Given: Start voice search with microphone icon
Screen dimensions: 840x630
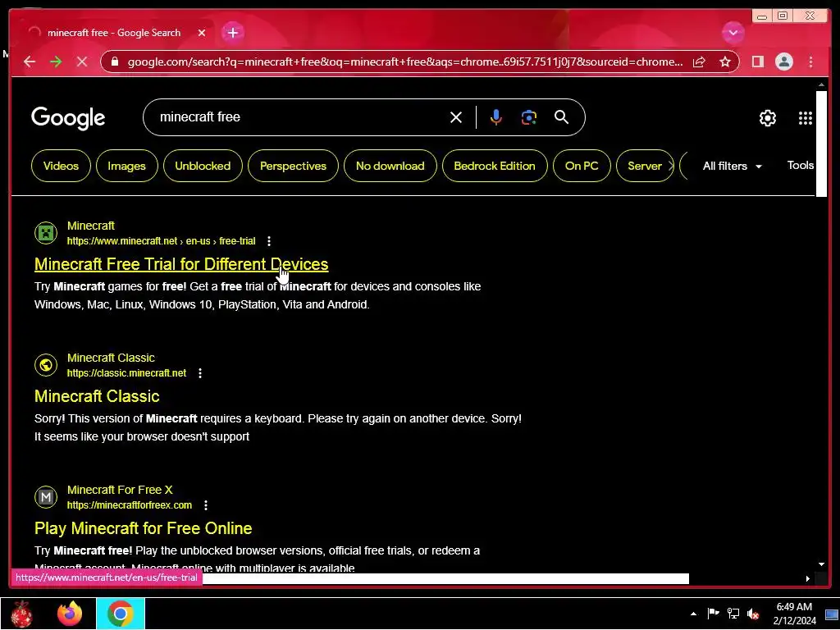Looking at the screenshot, I should point(496,117).
